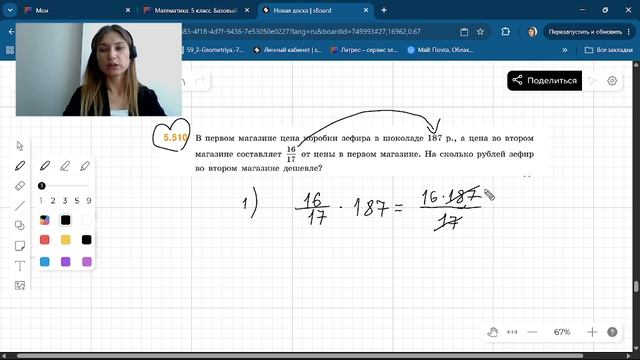
Task: Open the apps grid in bookmarks bar
Action: pyautogui.click(x=10, y=50)
